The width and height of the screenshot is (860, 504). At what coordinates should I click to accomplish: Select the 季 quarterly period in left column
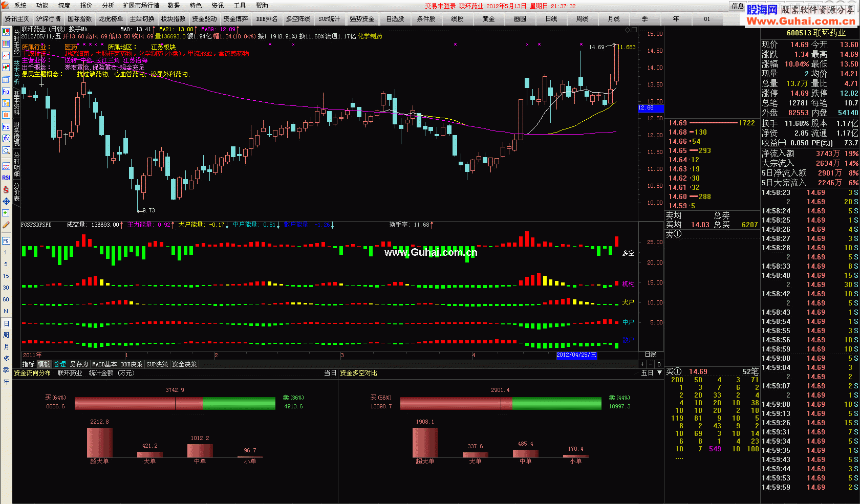pyautogui.click(x=6, y=370)
